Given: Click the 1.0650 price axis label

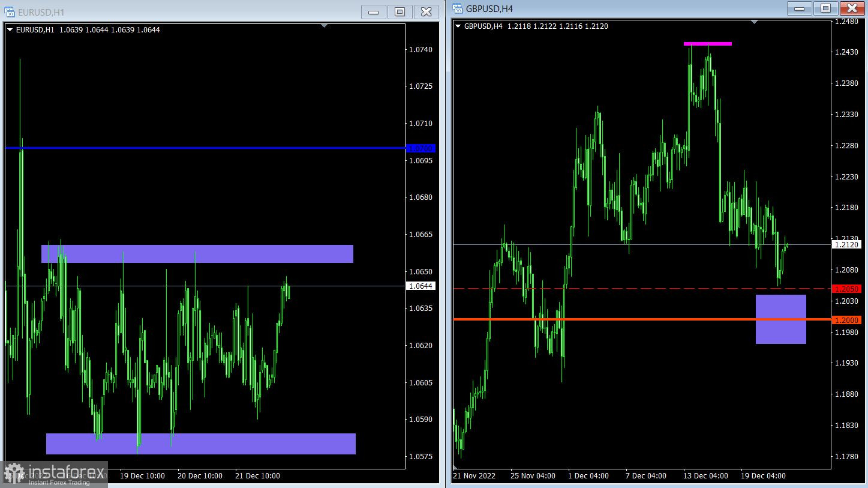Looking at the screenshot, I should pos(421,272).
